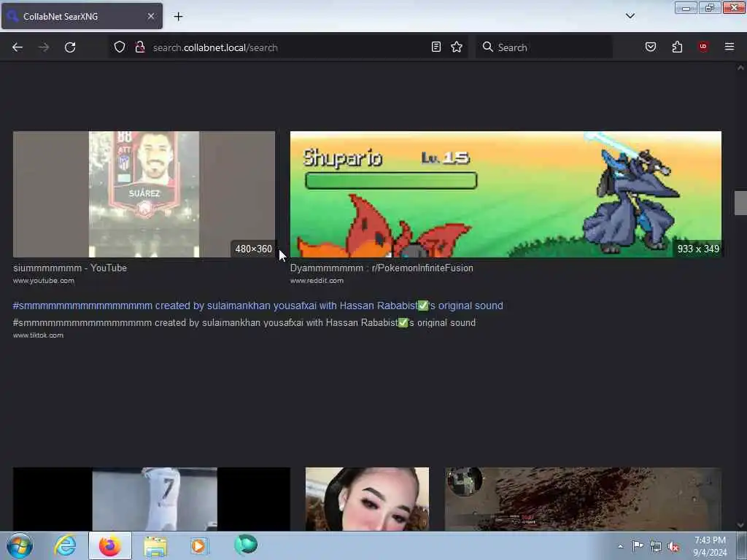Screen dimensions: 747x560
Task: Open the clock showing 7:43 PM
Action: tap(710, 546)
